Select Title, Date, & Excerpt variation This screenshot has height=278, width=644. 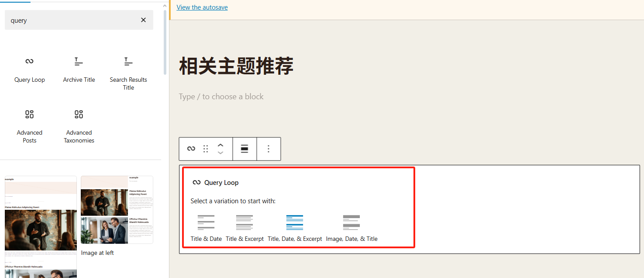(x=295, y=228)
